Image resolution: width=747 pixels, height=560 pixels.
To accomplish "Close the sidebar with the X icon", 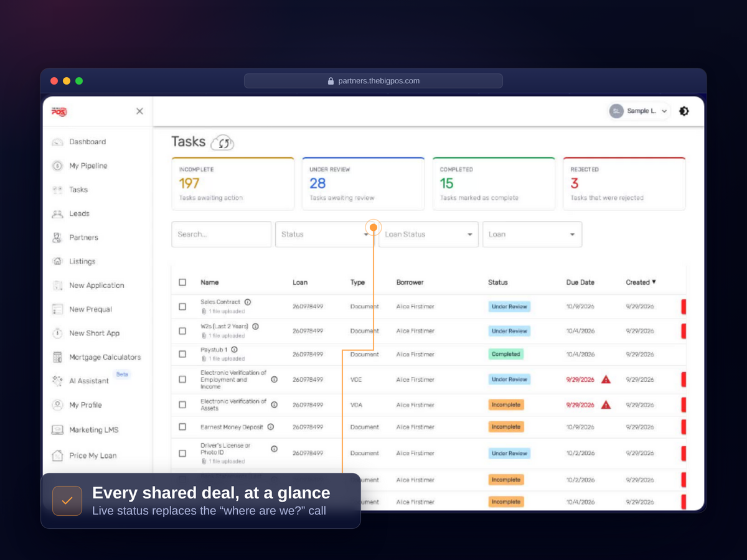I will click(139, 111).
